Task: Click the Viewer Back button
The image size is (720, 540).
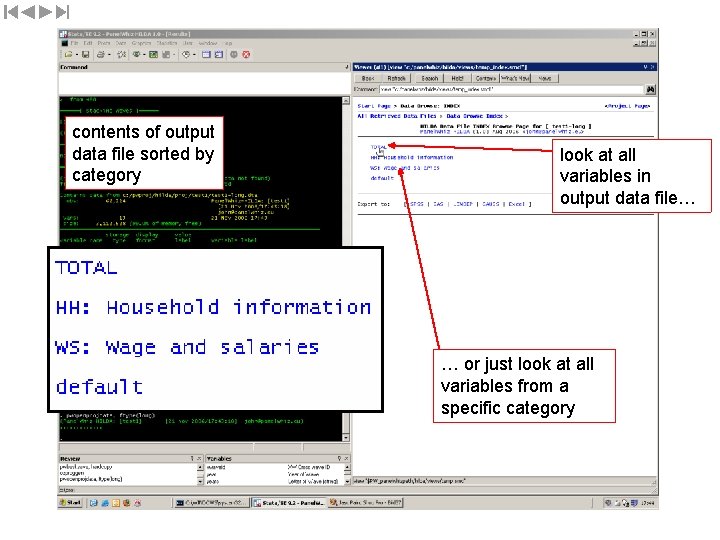Action: click(368, 79)
